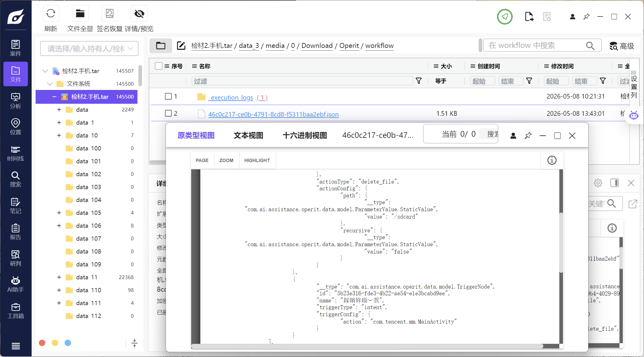This screenshot has width=644, height=357.
Task: Click Download in the breadcrumb path
Action: click(317, 45)
